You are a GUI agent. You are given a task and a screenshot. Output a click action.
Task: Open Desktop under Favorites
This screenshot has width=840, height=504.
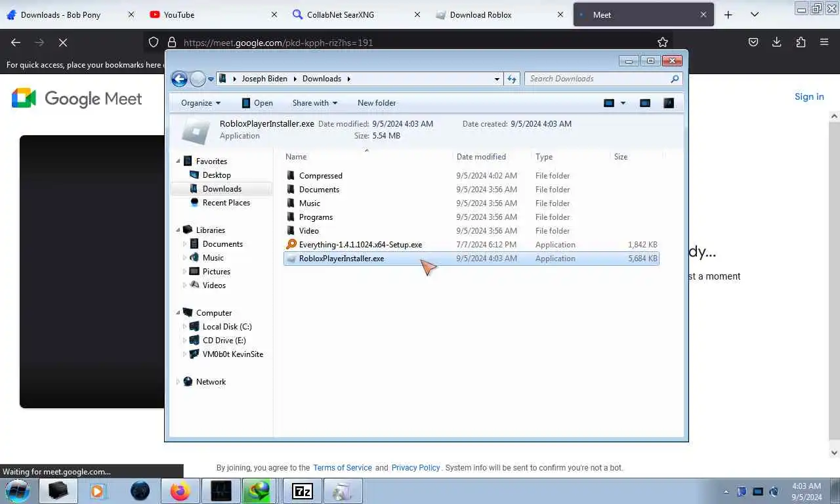[x=217, y=175]
